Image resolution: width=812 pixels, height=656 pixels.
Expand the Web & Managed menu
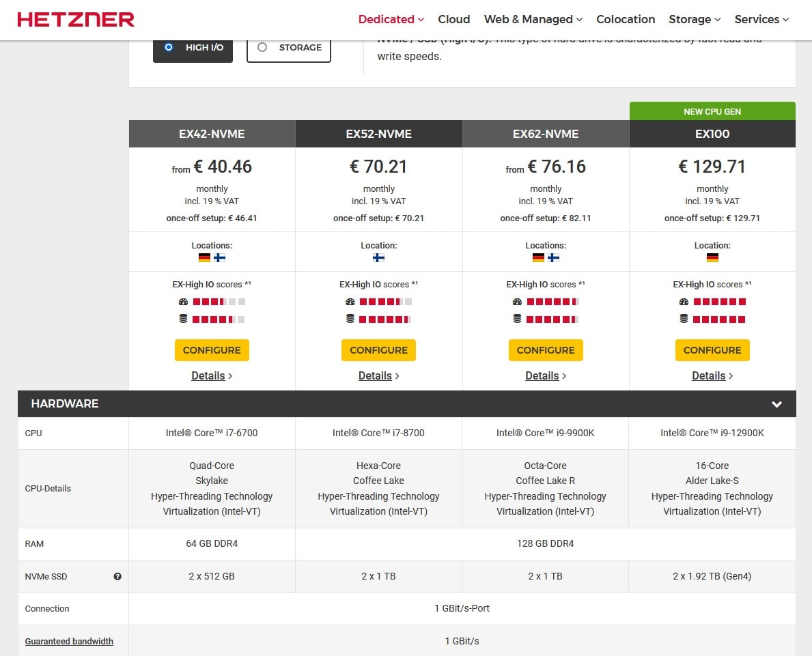point(533,19)
